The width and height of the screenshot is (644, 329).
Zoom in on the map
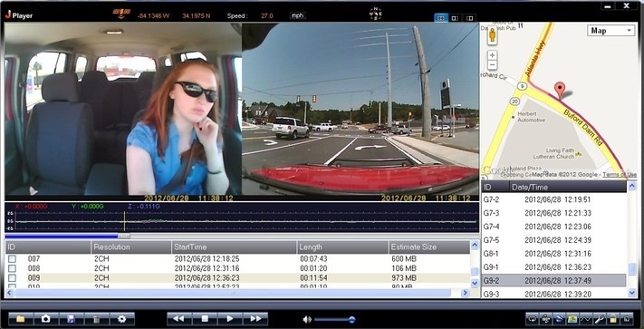[x=493, y=55]
